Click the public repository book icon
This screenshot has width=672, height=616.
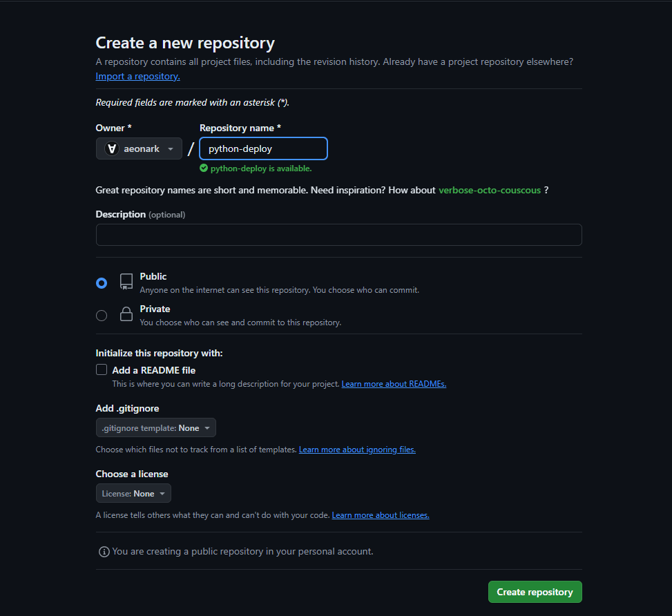(x=126, y=282)
